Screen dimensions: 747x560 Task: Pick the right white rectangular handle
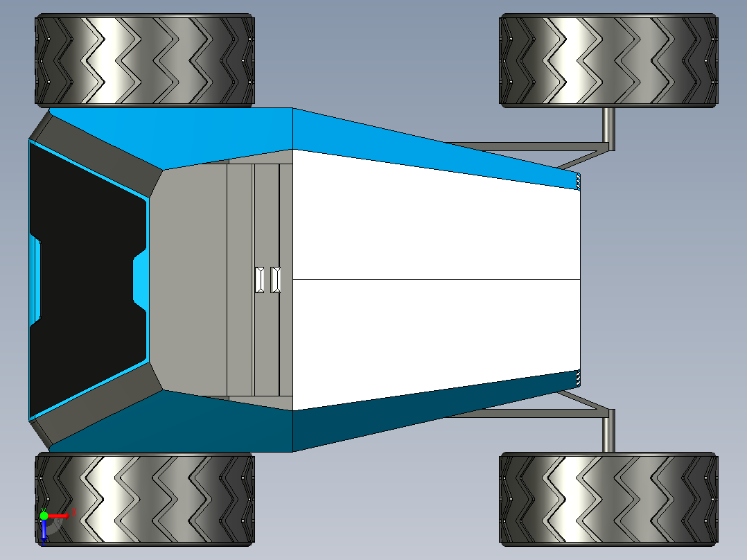point(275,280)
